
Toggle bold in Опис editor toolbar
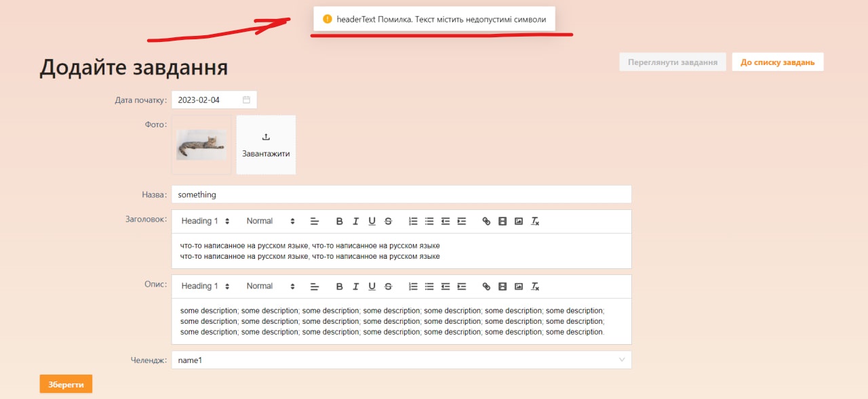pos(339,286)
